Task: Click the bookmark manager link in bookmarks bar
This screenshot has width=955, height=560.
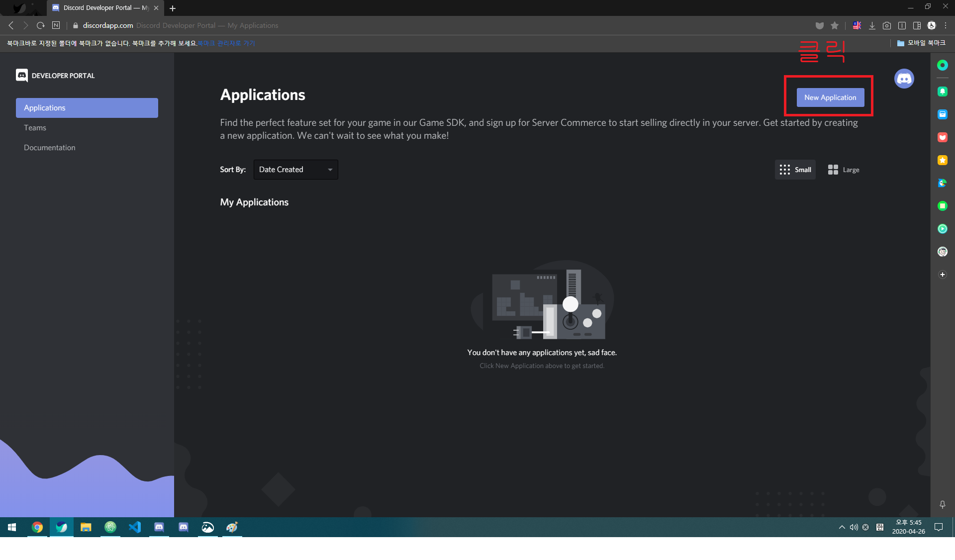Action: click(226, 43)
